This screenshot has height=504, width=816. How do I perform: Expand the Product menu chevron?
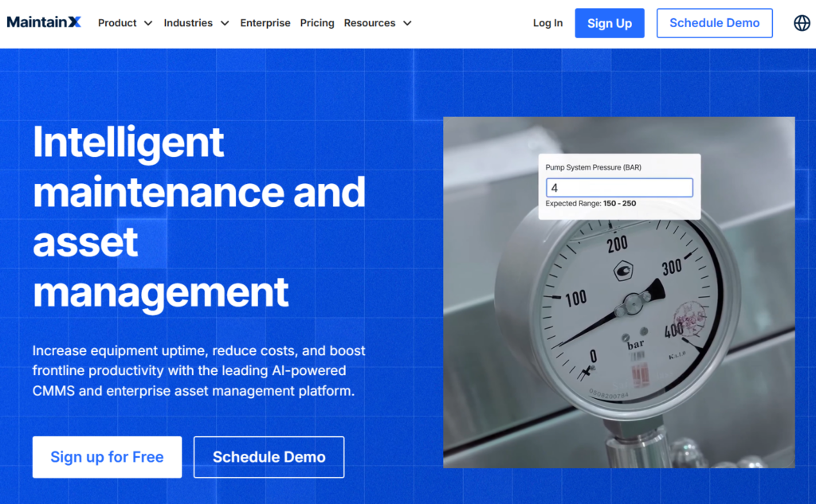tap(148, 23)
